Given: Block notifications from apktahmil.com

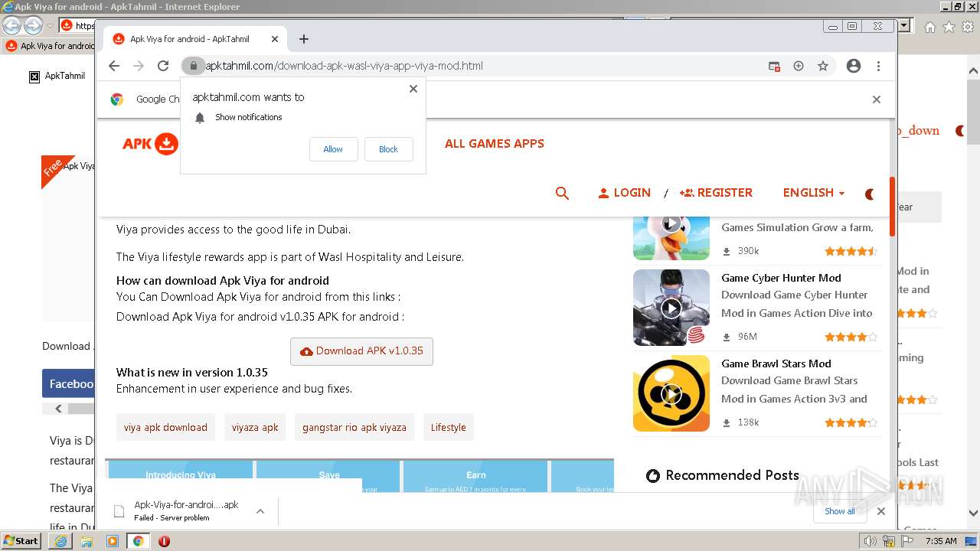Looking at the screenshot, I should click(x=388, y=149).
